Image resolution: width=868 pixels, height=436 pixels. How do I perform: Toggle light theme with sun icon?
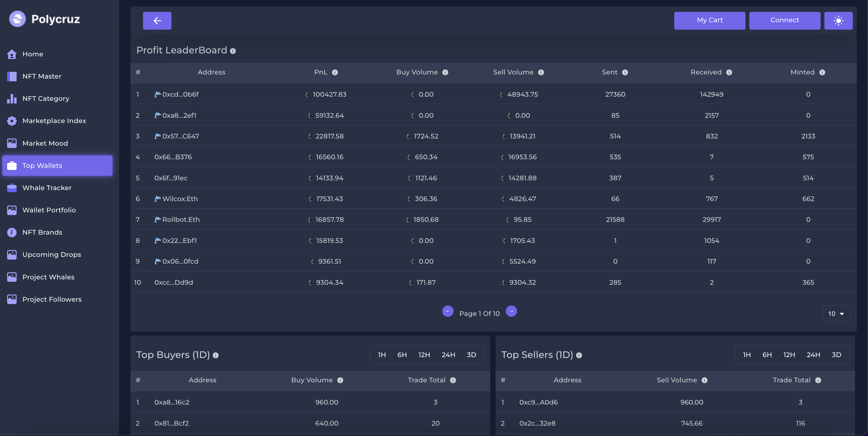838,20
